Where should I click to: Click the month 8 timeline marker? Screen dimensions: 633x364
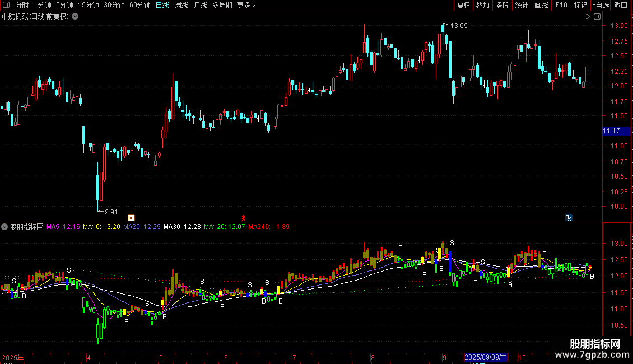coord(373,357)
